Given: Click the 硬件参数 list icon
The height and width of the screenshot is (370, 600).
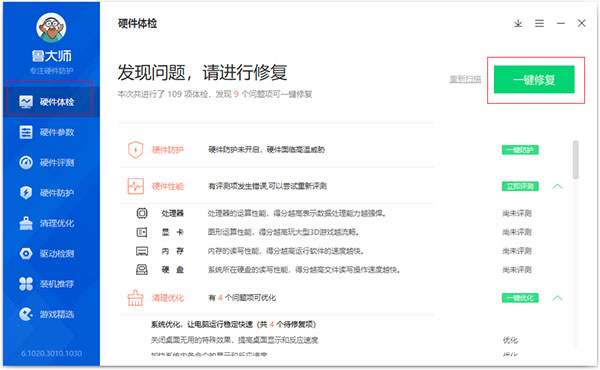Looking at the screenshot, I should click(x=26, y=132).
